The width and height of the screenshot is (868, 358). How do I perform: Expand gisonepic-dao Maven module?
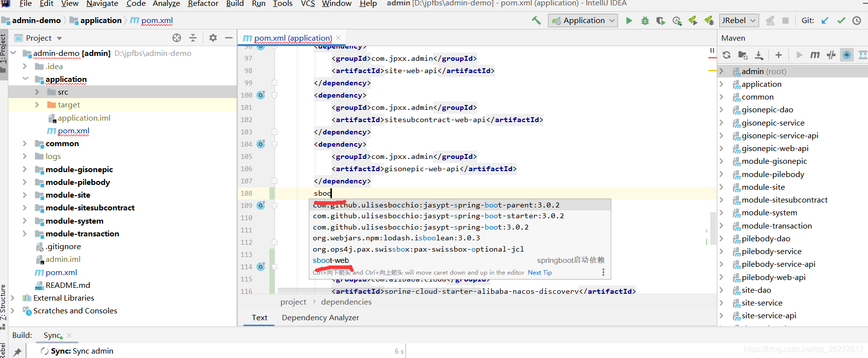(721, 109)
